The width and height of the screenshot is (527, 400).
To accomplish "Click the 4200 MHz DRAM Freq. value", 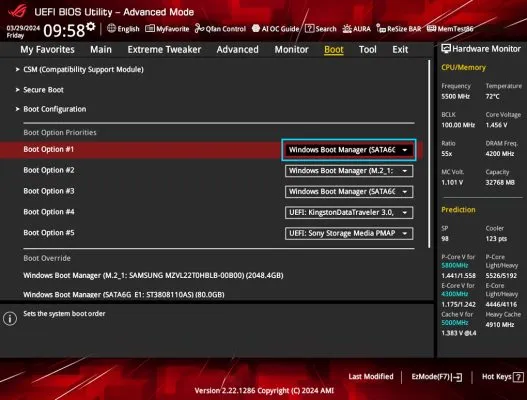I will [500, 154].
